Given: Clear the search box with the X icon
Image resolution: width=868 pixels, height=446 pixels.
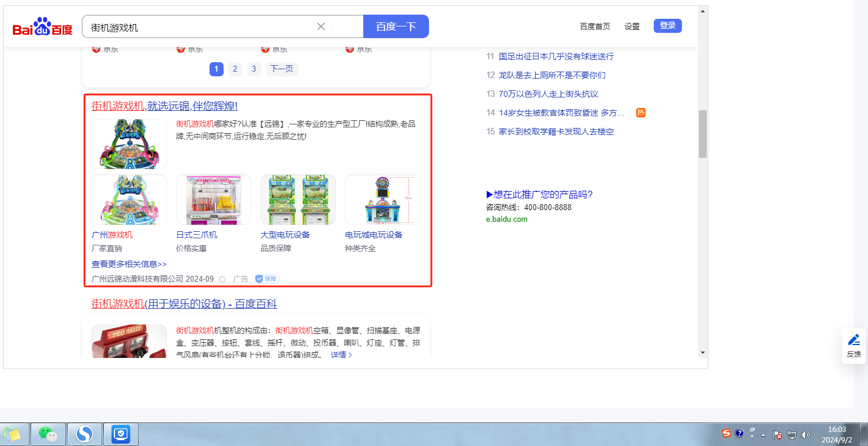Looking at the screenshot, I should pyautogui.click(x=321, y=26).
